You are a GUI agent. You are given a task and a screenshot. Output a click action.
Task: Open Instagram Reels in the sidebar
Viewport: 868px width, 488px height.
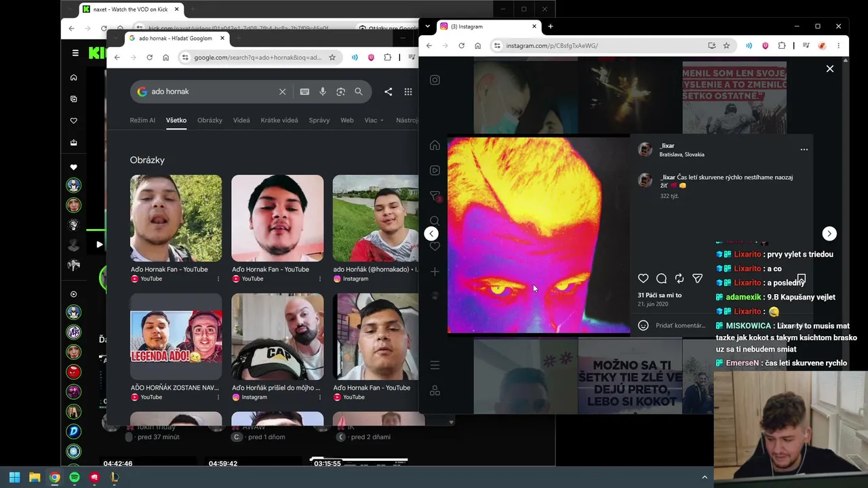[x=435, y=170]
